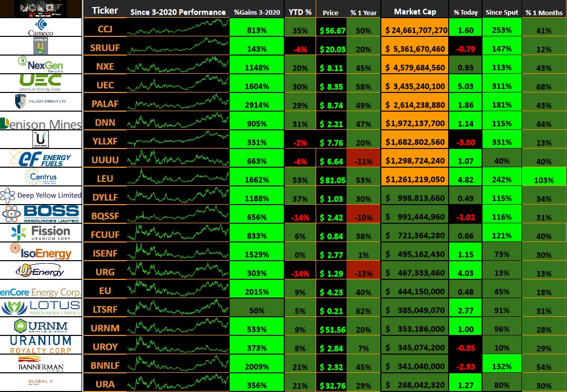Click the Market Cap column header

coord(415,12)
